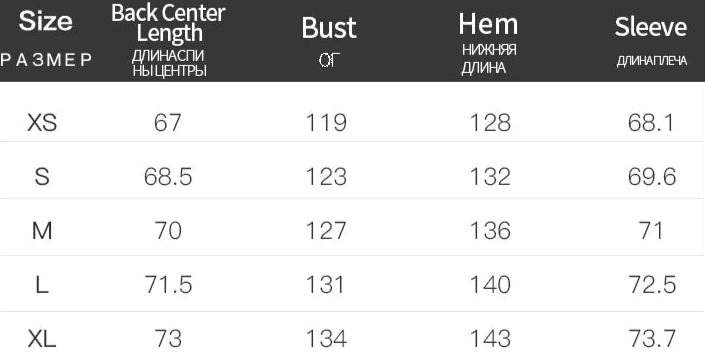Screen dimensions: 705x363
Task: Select the L sleeve value 72.5
Action: (x=652, y=285)
